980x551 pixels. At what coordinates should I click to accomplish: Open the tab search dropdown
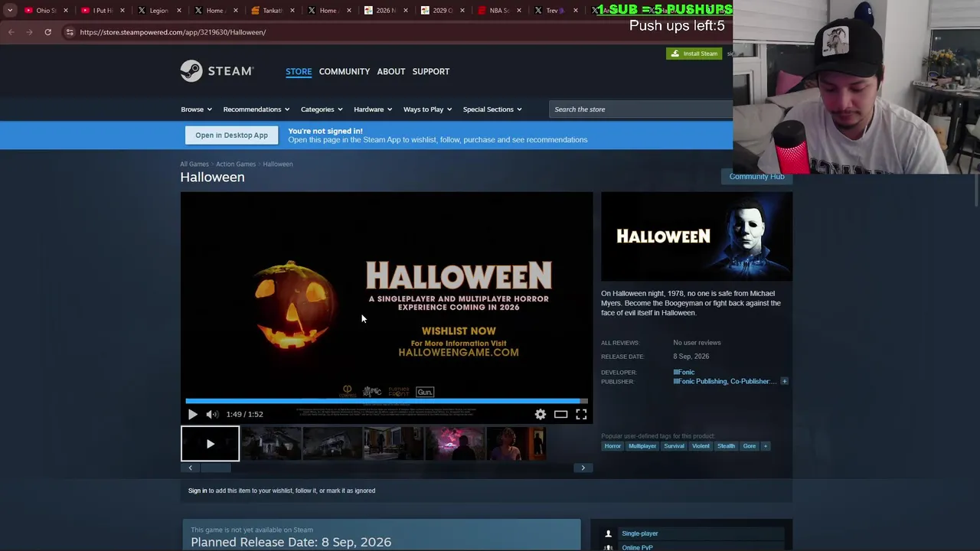(x=10, y=11)
